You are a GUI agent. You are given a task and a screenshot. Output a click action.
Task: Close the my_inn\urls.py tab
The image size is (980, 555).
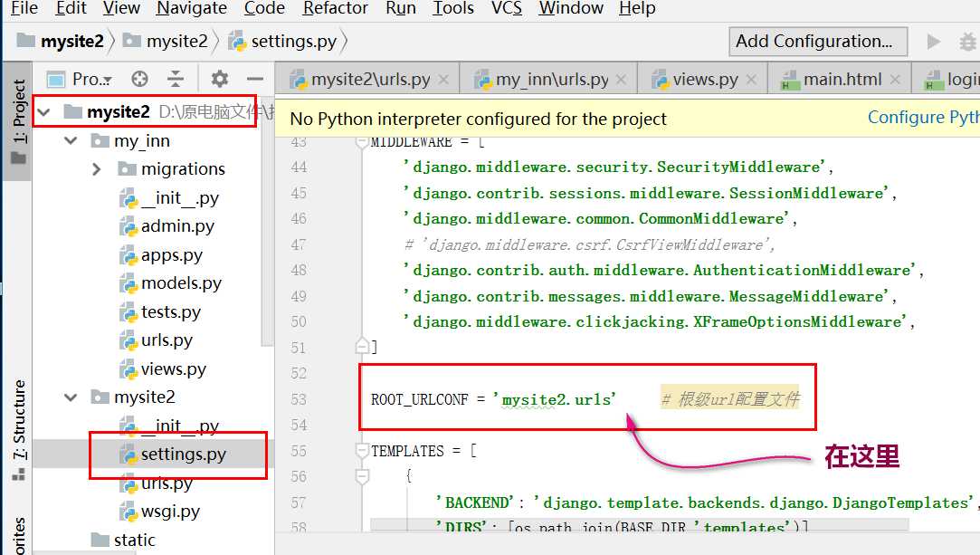coord(622,80)
